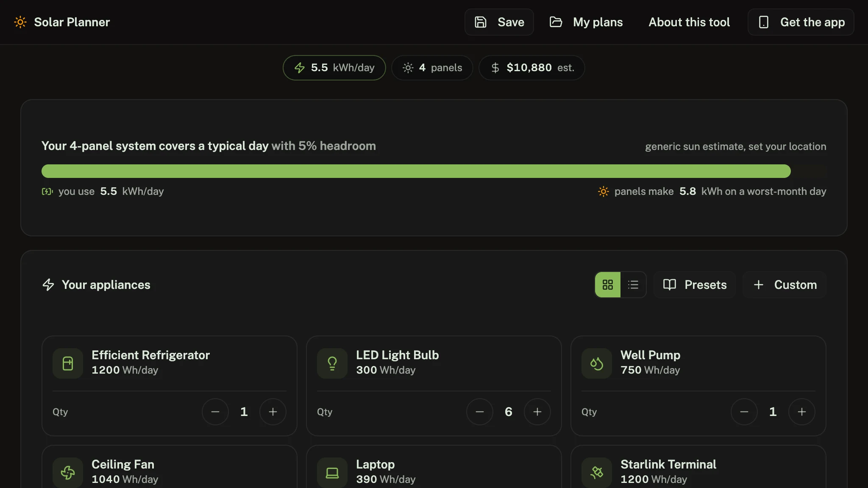Screen dimensions: 868x488
Task: Click the Laptop appliance icon
Action: pos(332,472)
